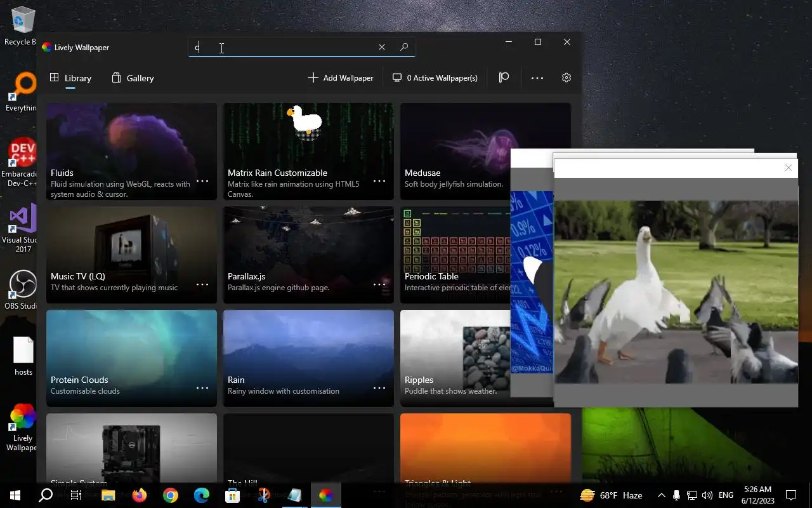This screenshot has width=812, height=508.
Task: Open Google Chrome from the taskbar
Action: (171, 495)
